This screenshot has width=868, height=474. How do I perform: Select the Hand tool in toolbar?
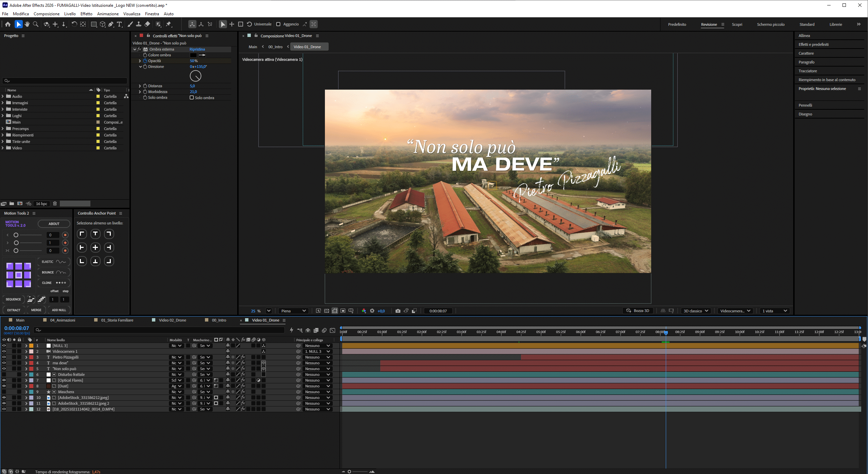coord(27,24)
